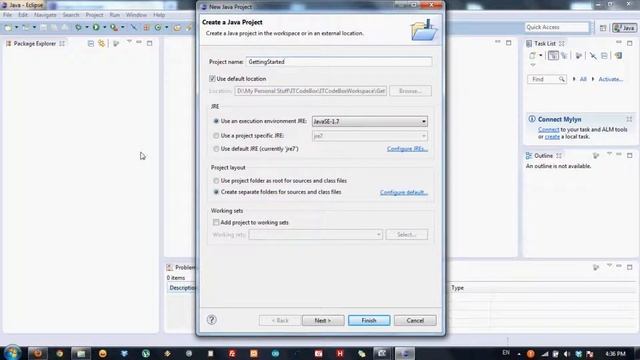Image resolution: width=640 pixels, height=360 pixels.
Task: Click the Configure default... link
Action: pos(404,192)
